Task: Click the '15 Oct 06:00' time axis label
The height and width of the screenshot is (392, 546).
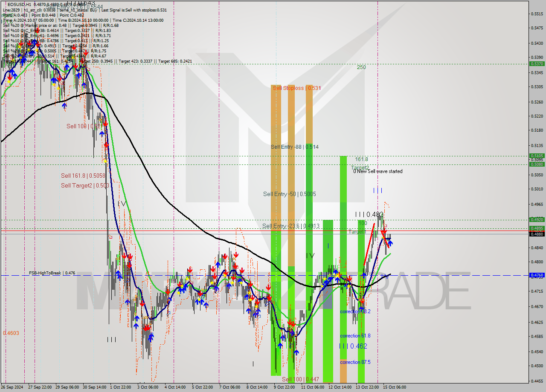Action: pyautogui.click(x=395, y=387)
